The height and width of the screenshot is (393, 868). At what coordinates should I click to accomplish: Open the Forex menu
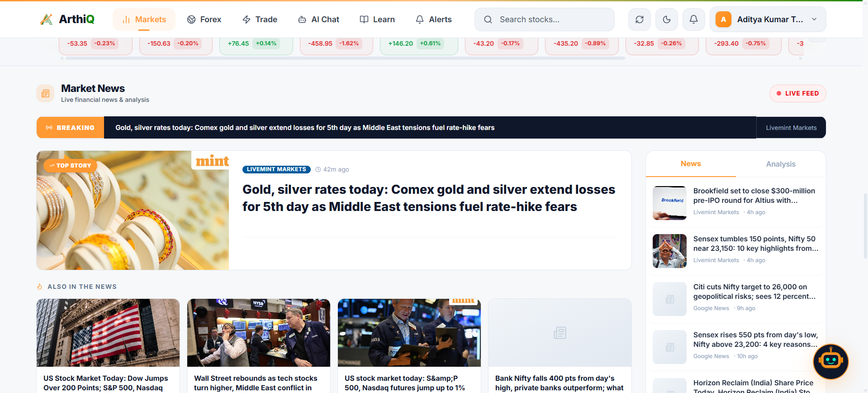pyautogui.click(x=204, y=19)
